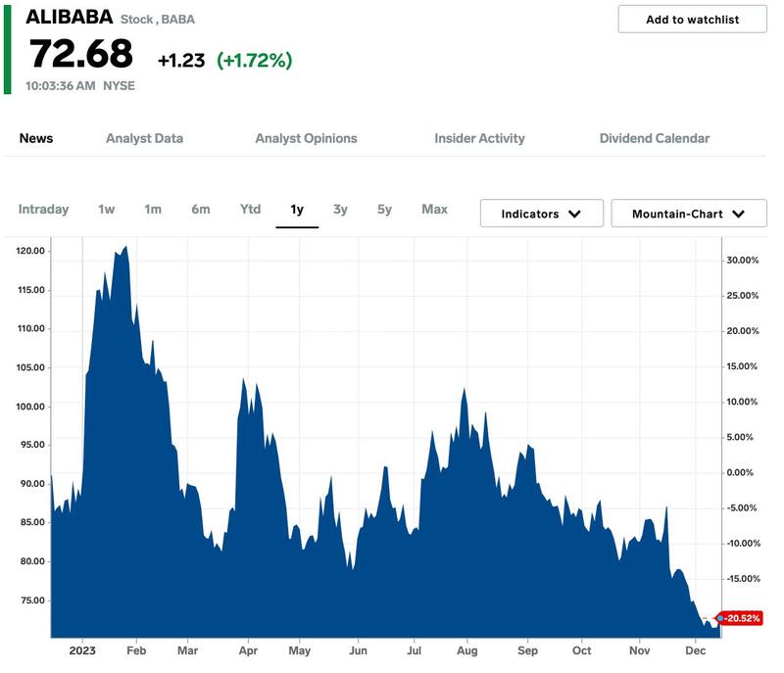The image size is (784, 673).
Task: Click the 30.00% percentage axis label
Action: [x=743, y=261]
